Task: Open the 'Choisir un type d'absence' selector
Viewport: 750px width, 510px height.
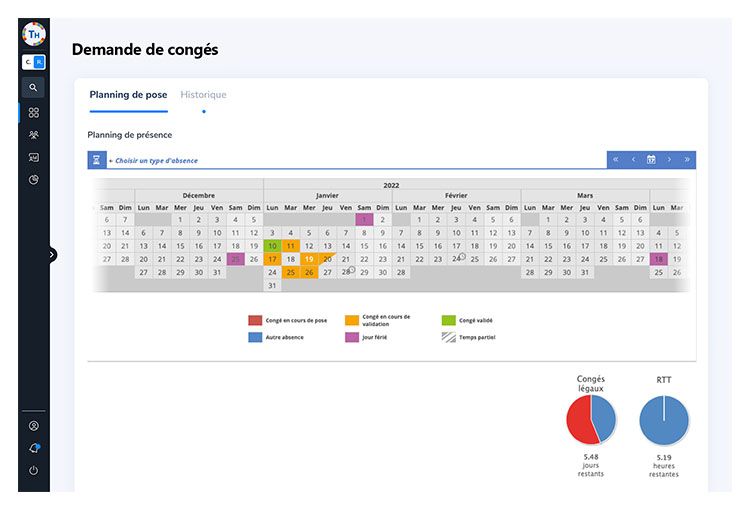Action: (156, 160)
